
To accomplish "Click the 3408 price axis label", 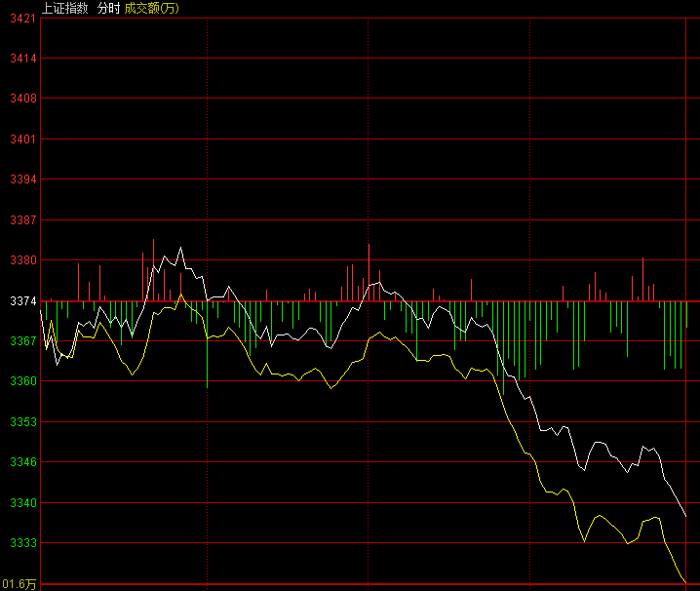I will (x=22, y=98).
